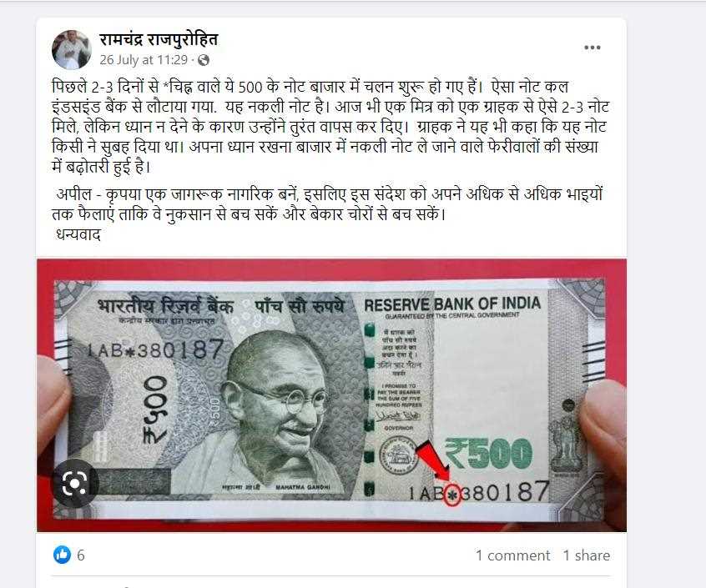Click the poster's profile picture
706x588 pixels.
[x=72, y=49]
